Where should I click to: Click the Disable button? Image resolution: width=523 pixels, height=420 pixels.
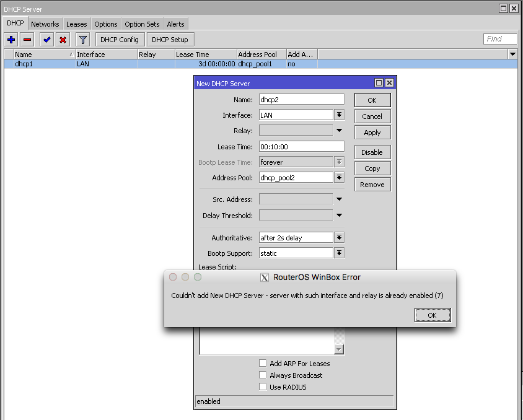tap(372, 152)
